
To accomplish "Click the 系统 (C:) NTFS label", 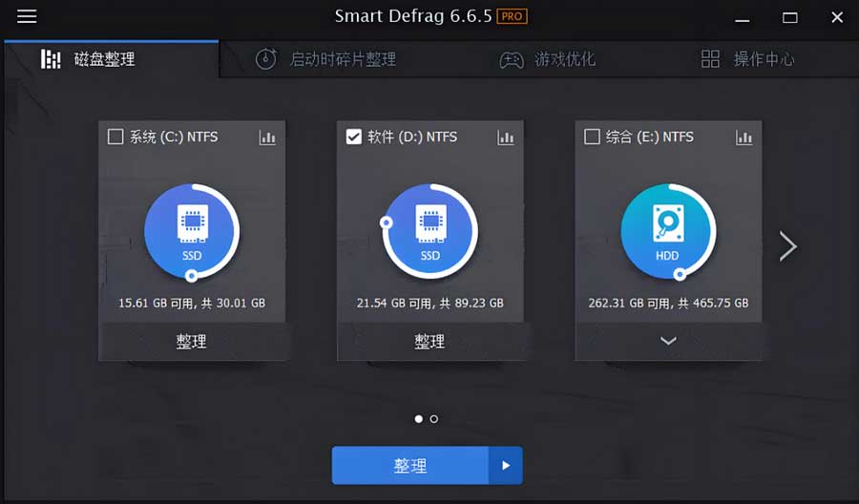I will point(174,136).
